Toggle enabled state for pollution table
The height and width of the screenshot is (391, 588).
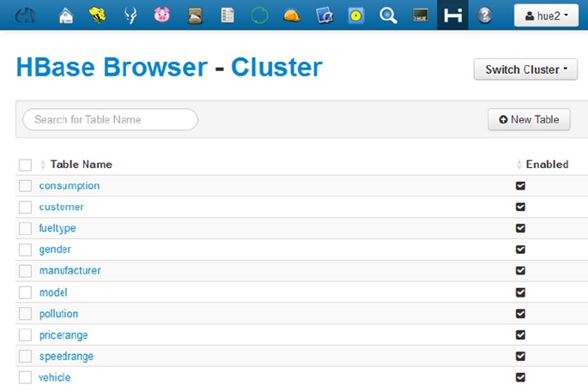pos(520,314)
